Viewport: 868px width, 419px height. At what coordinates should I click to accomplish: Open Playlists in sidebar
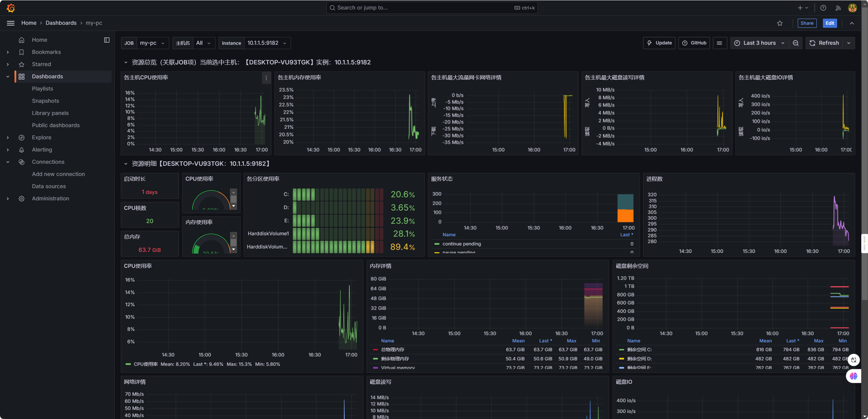point(42,89)
